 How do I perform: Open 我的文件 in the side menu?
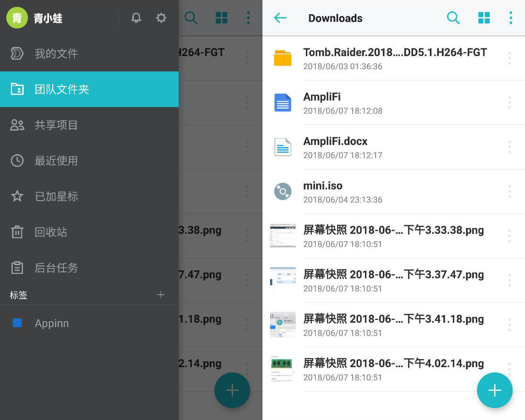(89, 54)
